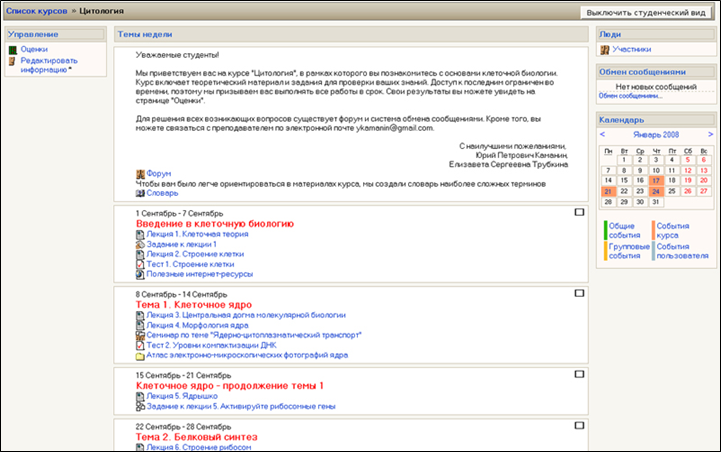721x452 pixels.
Task: Click the Тема 2. Белковый синтез heading
Action: point(196,437)
